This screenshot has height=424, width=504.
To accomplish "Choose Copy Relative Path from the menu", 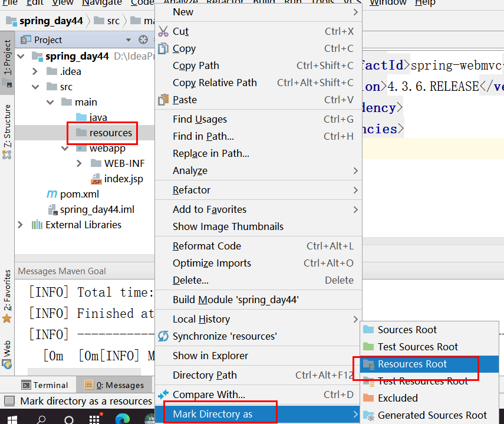I will tap(258, 83).
